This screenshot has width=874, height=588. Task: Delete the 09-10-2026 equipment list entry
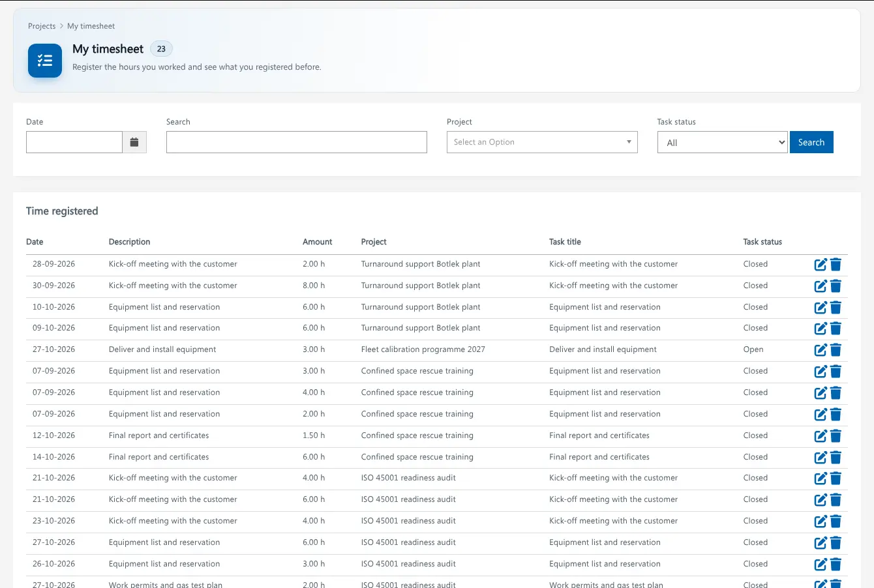click(x=836, y=329)
